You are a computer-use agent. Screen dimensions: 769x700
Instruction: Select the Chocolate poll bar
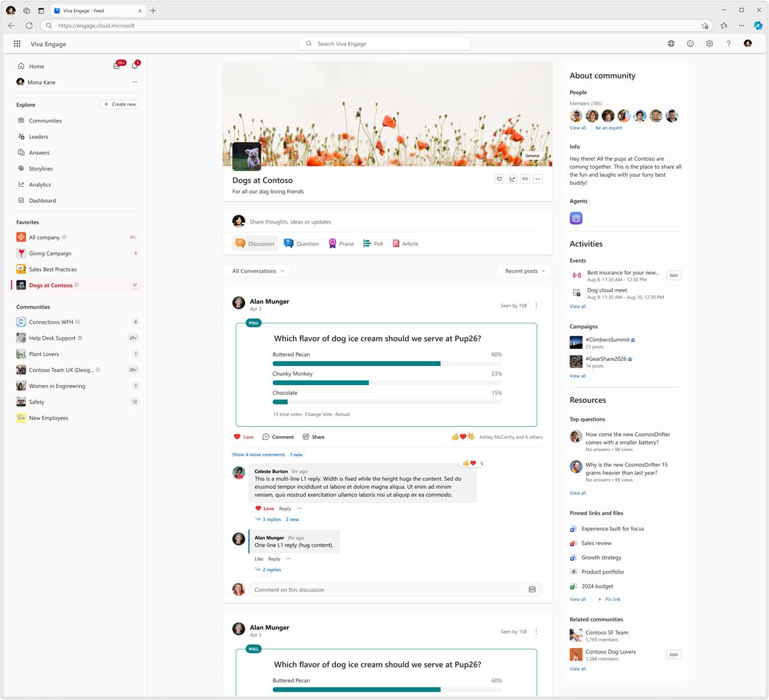(387, 402)
